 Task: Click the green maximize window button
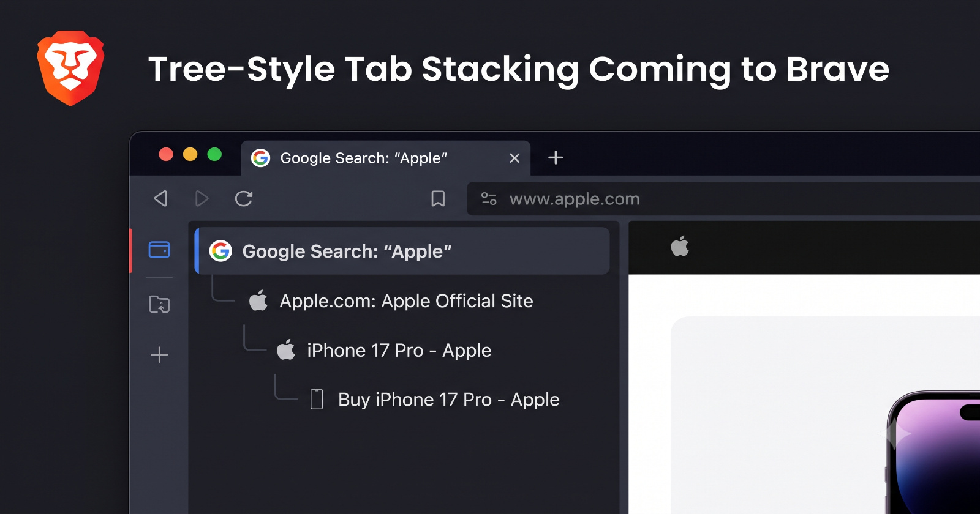(x=214, y=154)
